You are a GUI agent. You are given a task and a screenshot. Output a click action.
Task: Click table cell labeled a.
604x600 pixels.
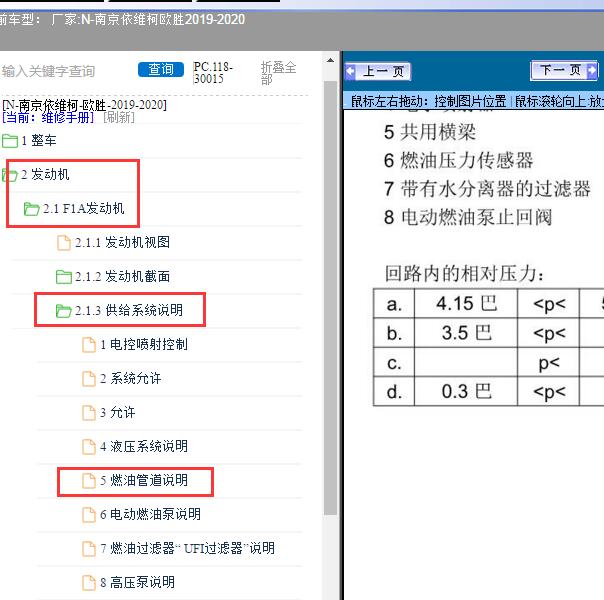click(394, 304)
